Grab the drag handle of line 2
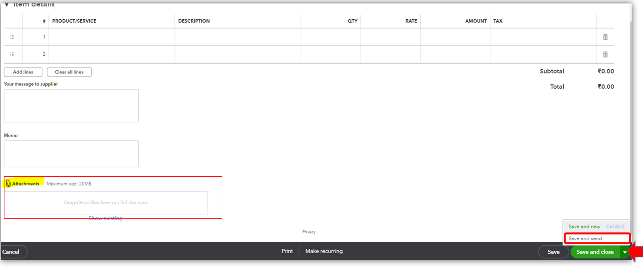644x267 pixels. click(x=12, y=54)
